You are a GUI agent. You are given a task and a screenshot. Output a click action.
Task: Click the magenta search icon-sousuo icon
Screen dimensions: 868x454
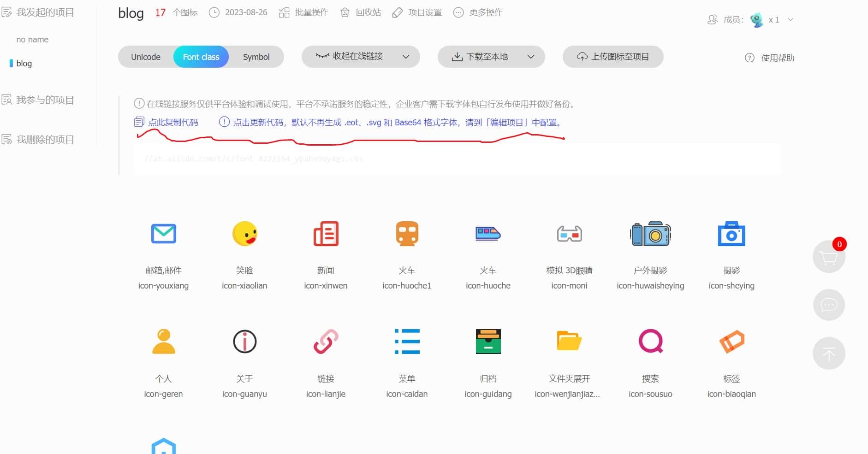tap(650, 342)
